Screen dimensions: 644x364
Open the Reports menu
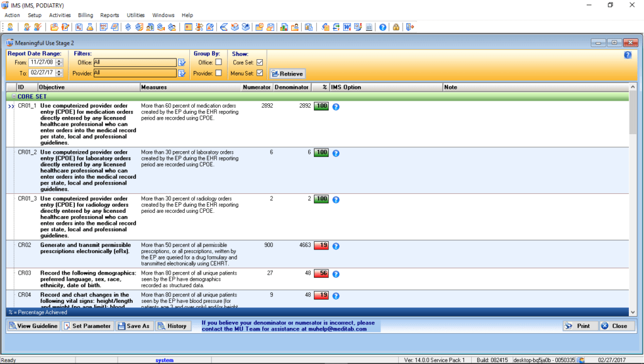point(109,15)
